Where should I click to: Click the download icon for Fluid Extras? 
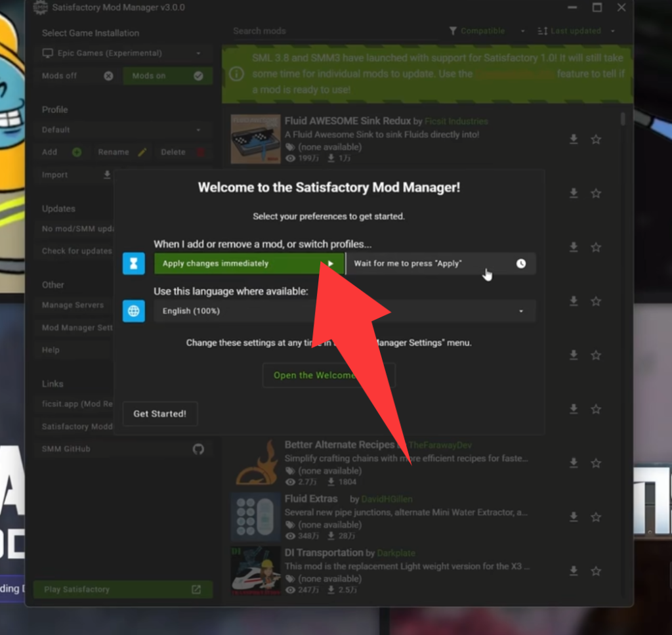(x=574, y=517)
